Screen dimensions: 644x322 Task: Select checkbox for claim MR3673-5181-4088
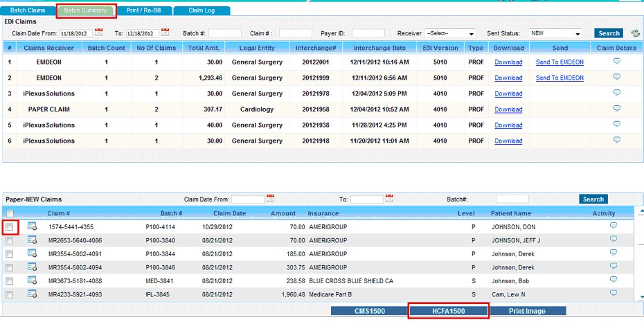pos(10,281)
